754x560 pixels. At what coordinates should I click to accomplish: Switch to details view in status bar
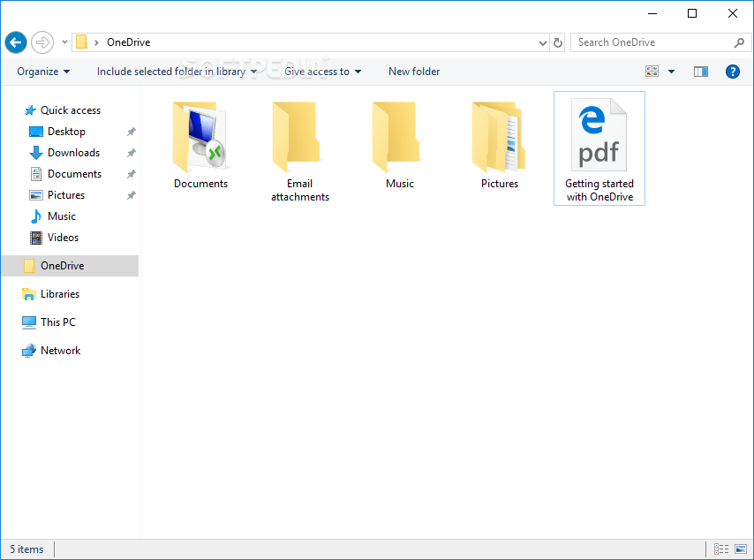tap(721, 549)
